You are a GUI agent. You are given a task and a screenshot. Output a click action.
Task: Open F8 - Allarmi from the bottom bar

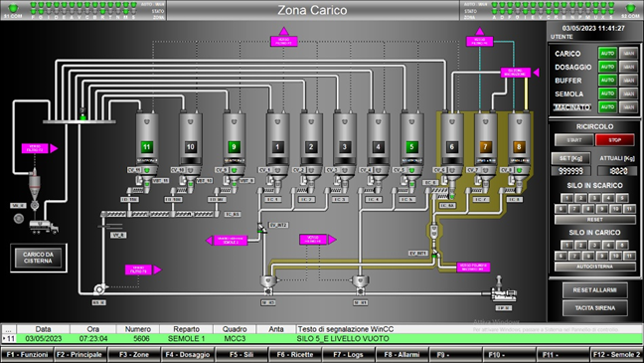[x=402, y=354]
